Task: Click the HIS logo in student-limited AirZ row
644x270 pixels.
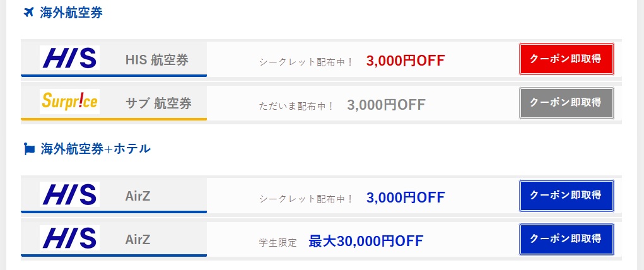Action: tap(69, 238)
